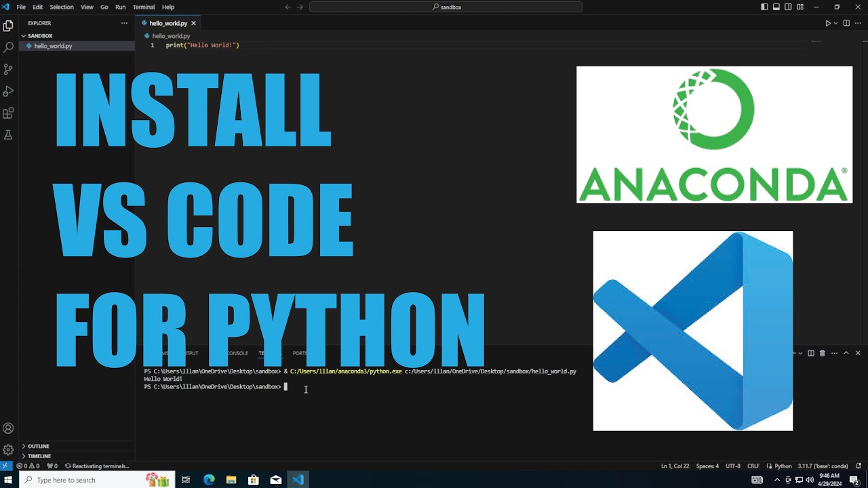The height and width of the screenshot is (488, 868).
Task: Customize layout from the title bar
Action: 800,7
